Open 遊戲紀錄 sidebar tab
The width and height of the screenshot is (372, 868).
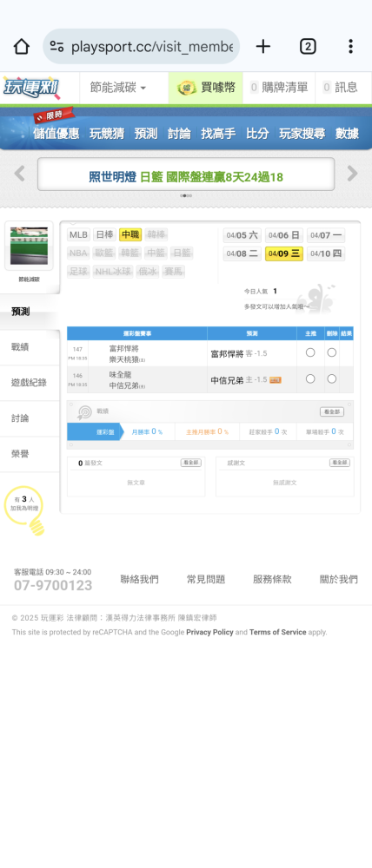pyautogui.click(x=30, y=383)
